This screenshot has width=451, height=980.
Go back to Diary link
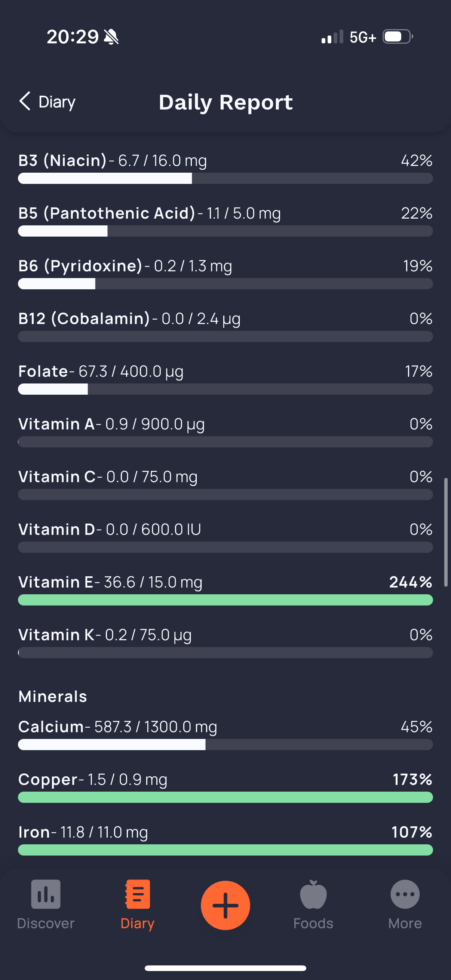pyautogui.click(x=47, y=102)
